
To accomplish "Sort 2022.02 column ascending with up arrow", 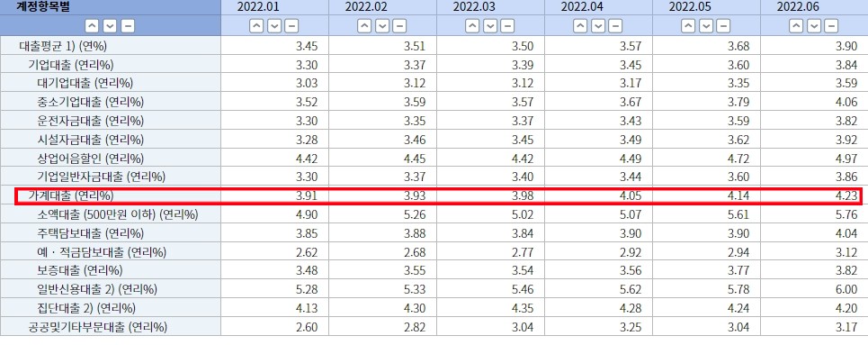I will [x=364, y=26].
